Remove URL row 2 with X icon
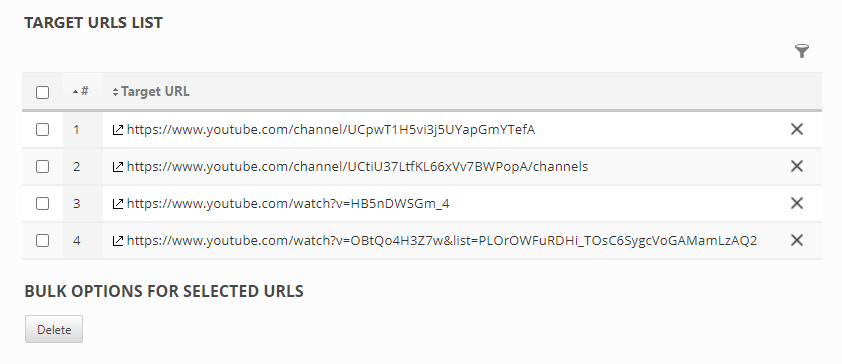Viewport: 842px width, 364px height. click(797, 166)
